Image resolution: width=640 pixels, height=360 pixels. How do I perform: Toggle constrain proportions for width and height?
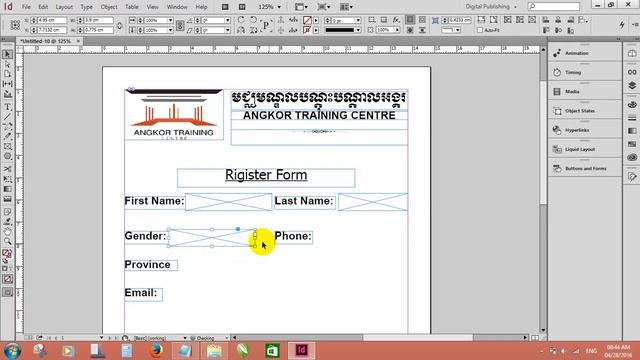(x=120, y=25)
